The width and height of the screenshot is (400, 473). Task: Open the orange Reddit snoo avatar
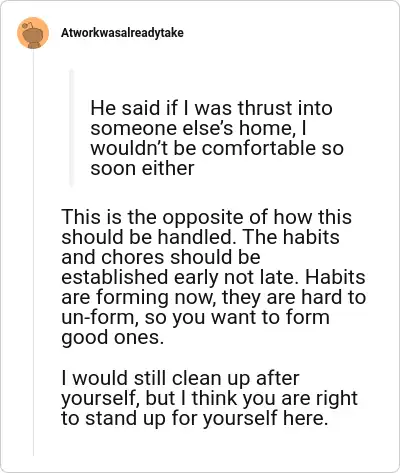click(33, 33)
